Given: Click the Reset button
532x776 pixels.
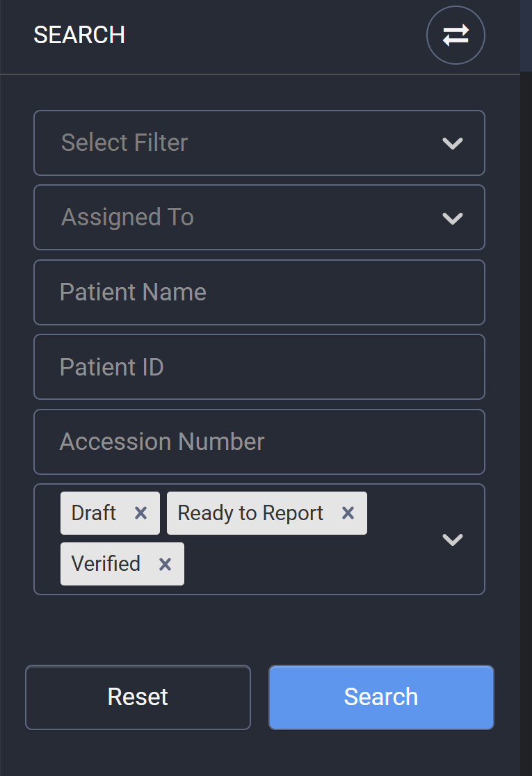Looking at the screenshot, I should [x=138, y=697].
